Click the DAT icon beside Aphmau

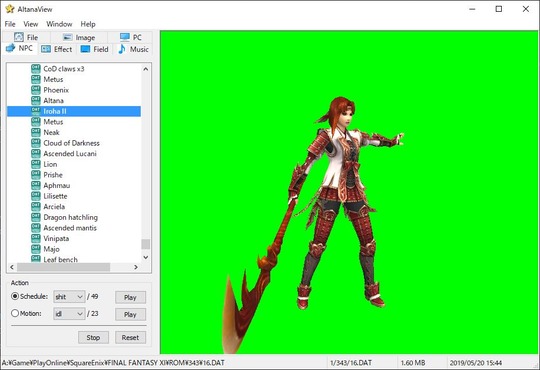tap(36, 185)
